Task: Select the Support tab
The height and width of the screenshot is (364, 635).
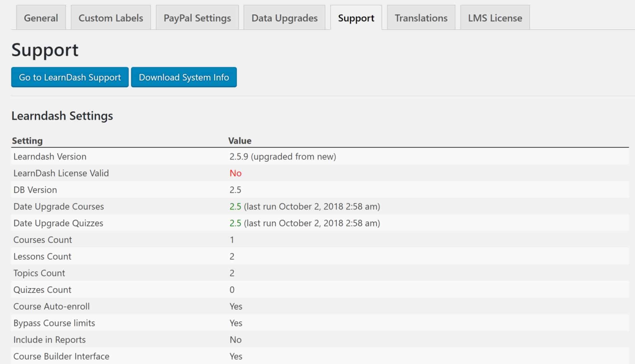Action: [x=356, y=18]
